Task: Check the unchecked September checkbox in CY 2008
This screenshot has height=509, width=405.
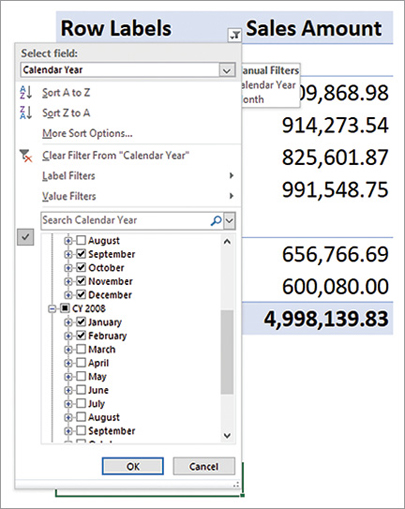Action: pos(81,431)
